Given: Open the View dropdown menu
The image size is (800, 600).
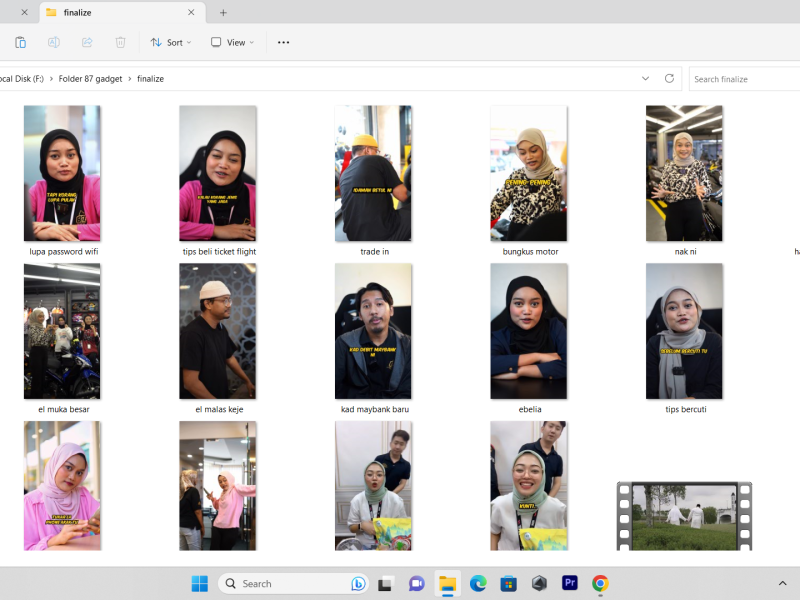Looking at the screenshot, I should click(x=232, y=42).
